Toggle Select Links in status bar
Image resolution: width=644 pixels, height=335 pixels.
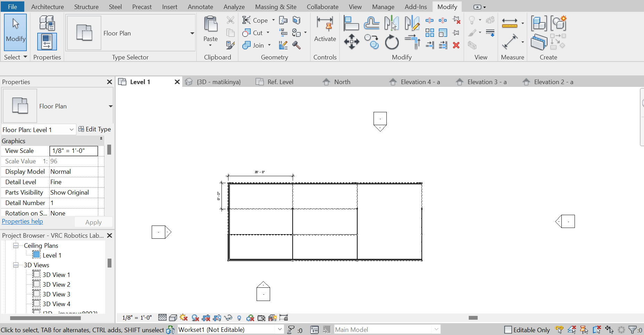(x=559, y=329)
